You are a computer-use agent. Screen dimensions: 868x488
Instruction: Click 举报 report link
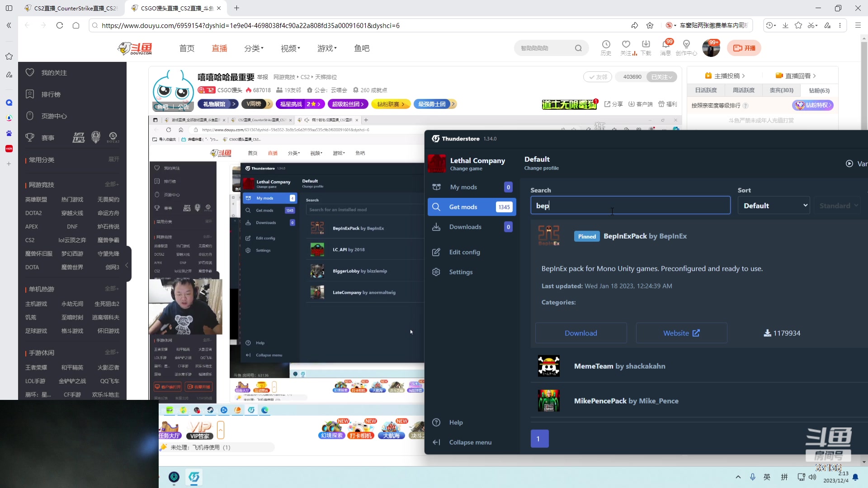[263, 77]
